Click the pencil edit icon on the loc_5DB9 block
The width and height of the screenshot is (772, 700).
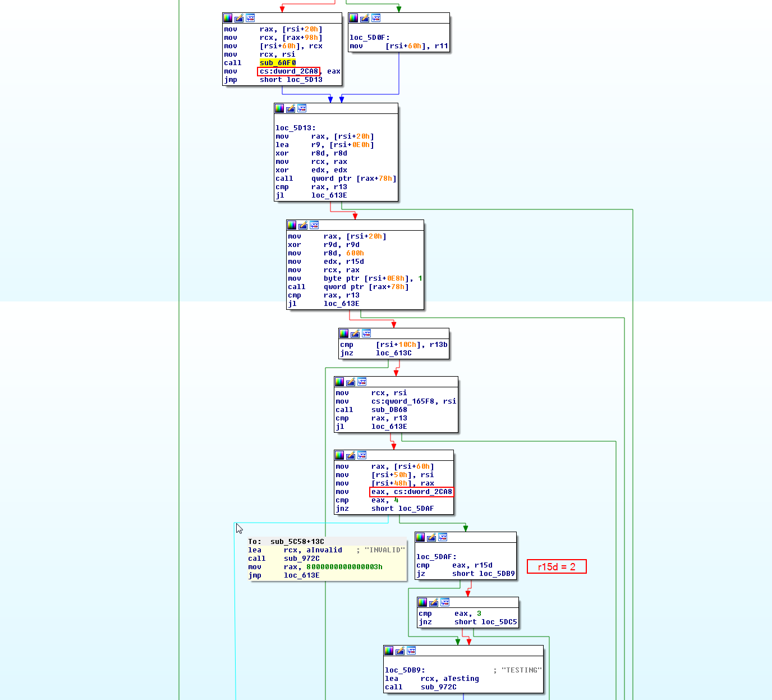(x=400, y=651)
